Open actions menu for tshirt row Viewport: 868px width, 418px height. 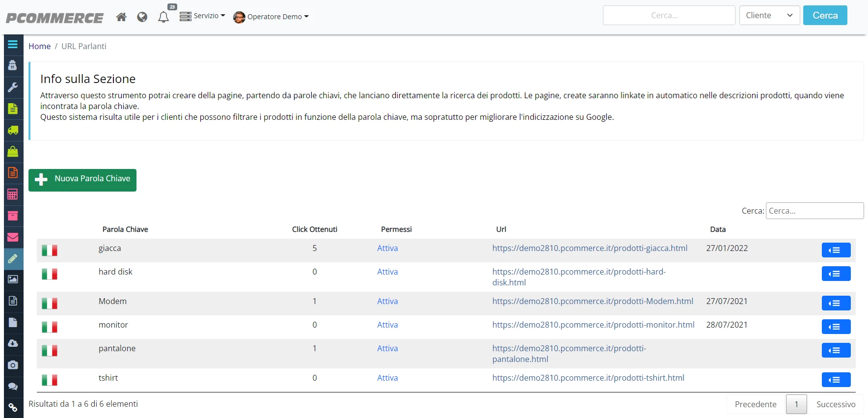click(x=836, y=380)
